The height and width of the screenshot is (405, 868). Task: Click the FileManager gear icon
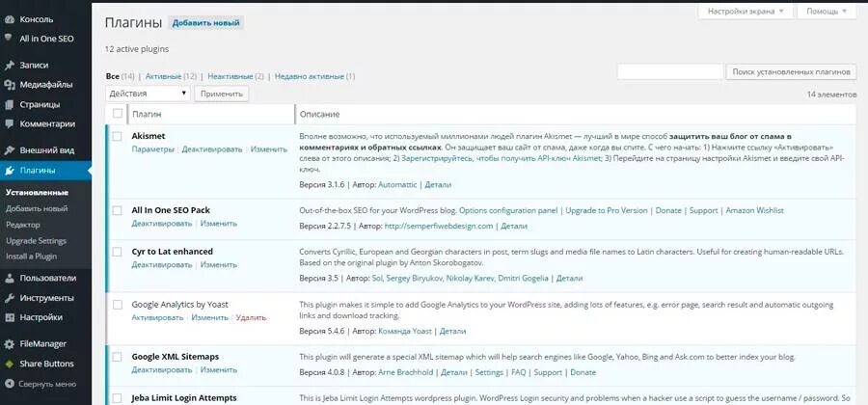(x=9, y=344)
